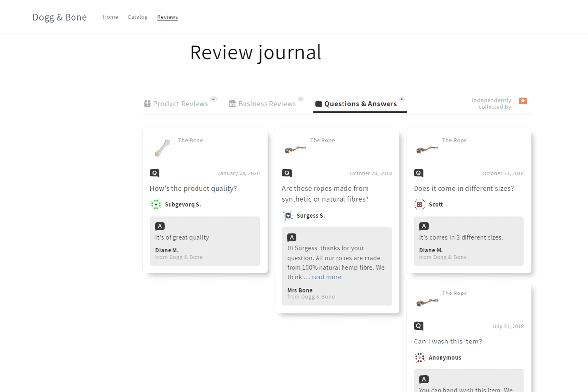
Task: Click the question "Can I wash this item?"
Action: point(448,342)
